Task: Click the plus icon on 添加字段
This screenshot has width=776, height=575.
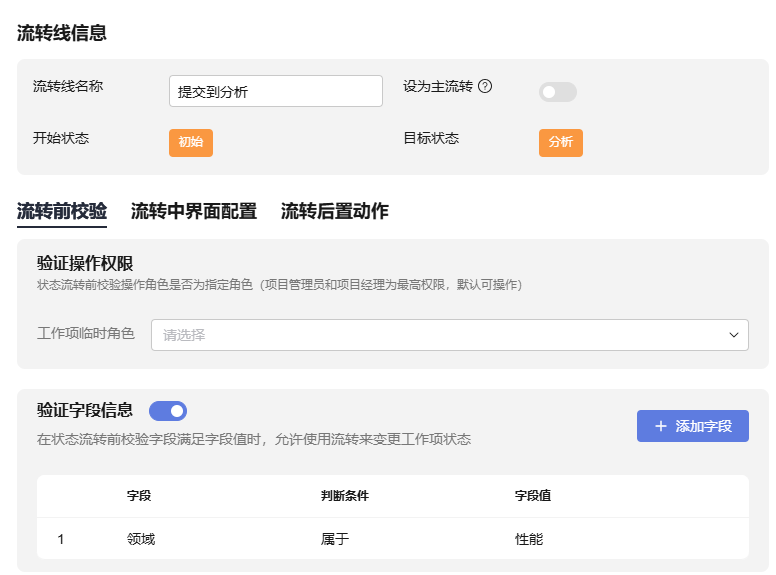Action: tap(660, 426)
